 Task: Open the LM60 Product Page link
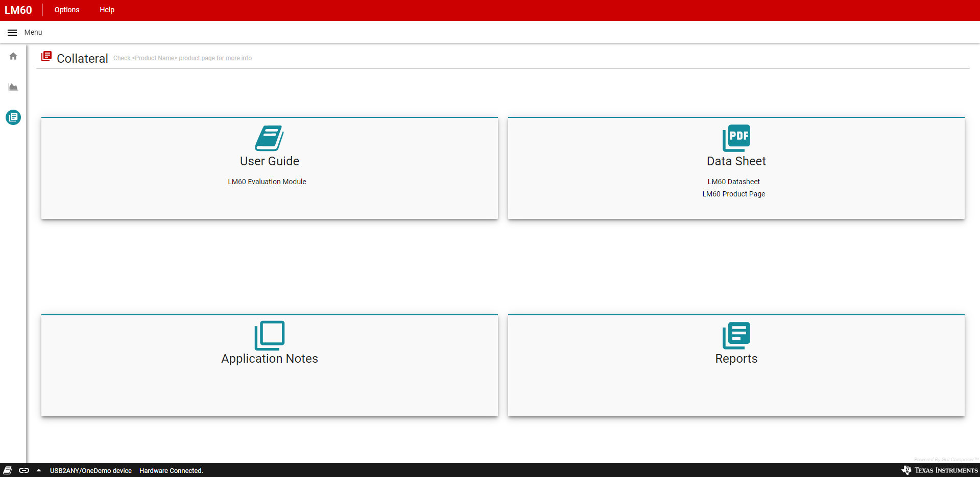[733, 194]
